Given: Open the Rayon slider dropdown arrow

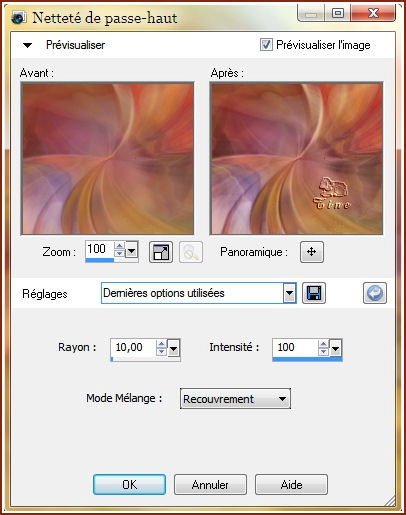Looking at the screenshot, I should pyautogui.click(x=173, y=349).
